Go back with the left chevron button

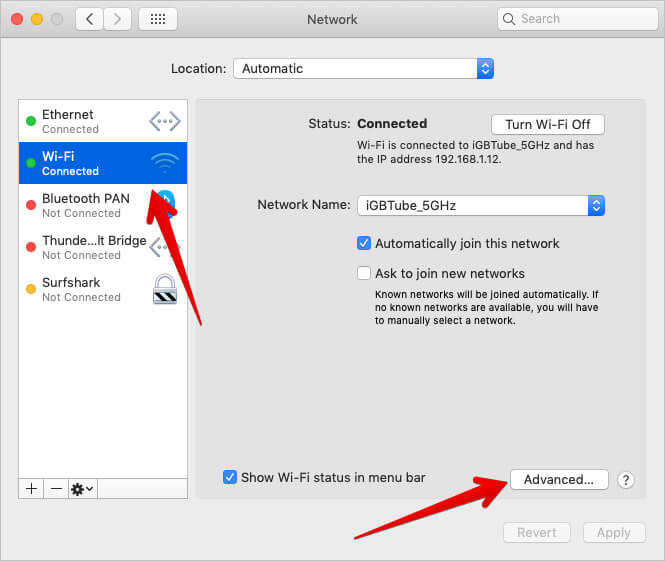coord(89,19)
